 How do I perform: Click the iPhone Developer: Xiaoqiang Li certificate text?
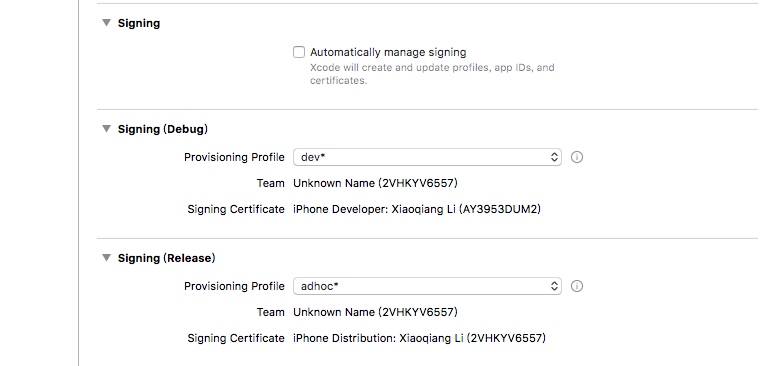coord(417,209)
